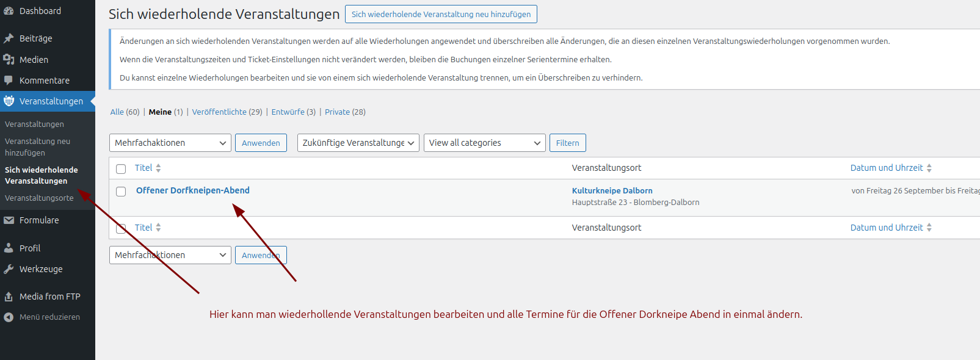Show Entwürfe (3) events

click(294, 112)
